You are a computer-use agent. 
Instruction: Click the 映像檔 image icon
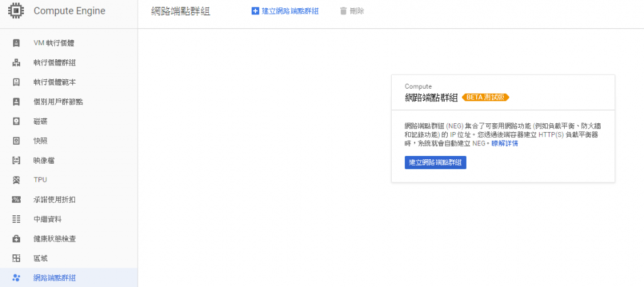(x=16, y=160)
